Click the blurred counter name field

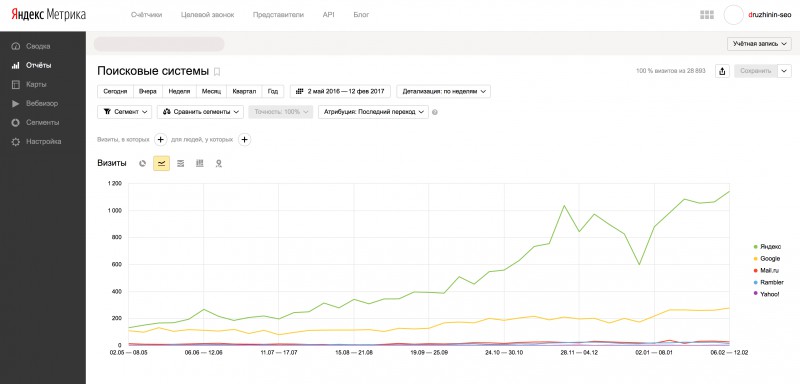tap(159, 44)
